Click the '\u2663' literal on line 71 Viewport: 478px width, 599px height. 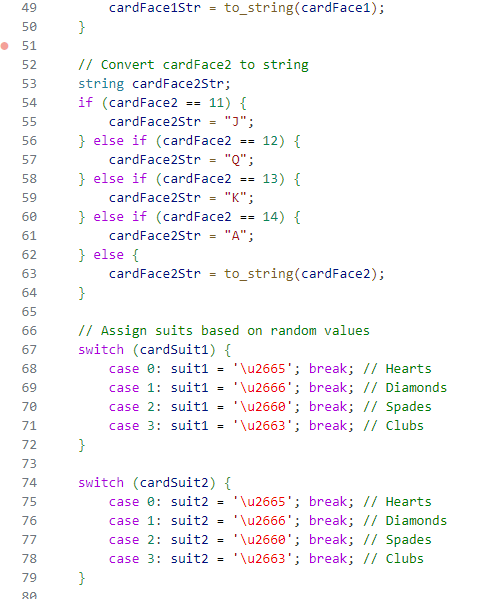point(262,426)
